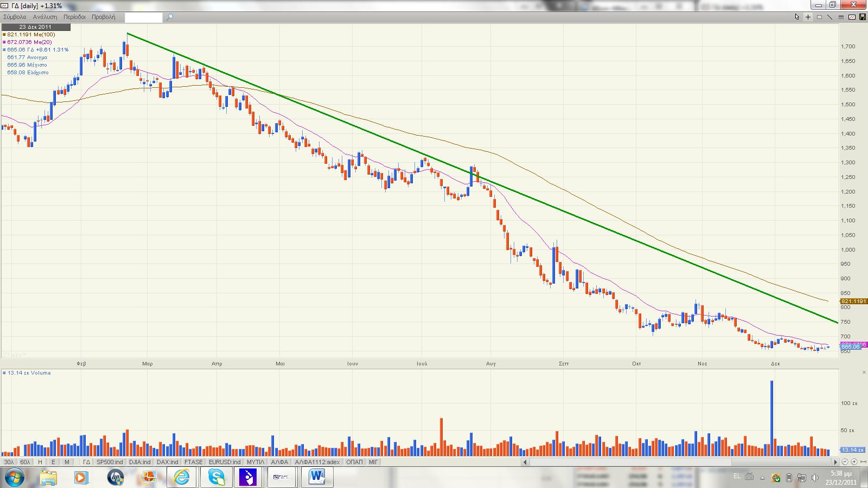
Task: Expand the Περίοδοι dropdown menu
Action: coord(74,17)
